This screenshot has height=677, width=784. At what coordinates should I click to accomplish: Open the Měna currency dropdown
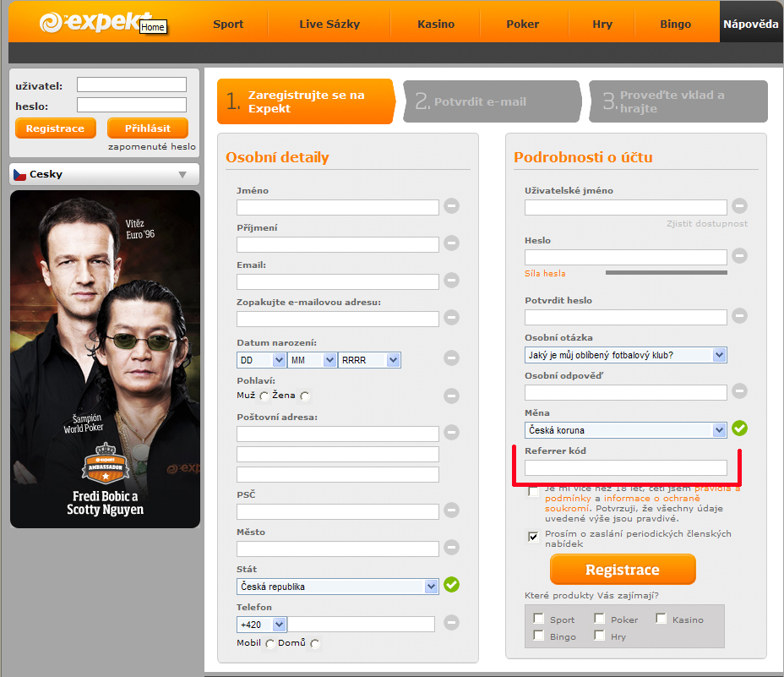625,430
